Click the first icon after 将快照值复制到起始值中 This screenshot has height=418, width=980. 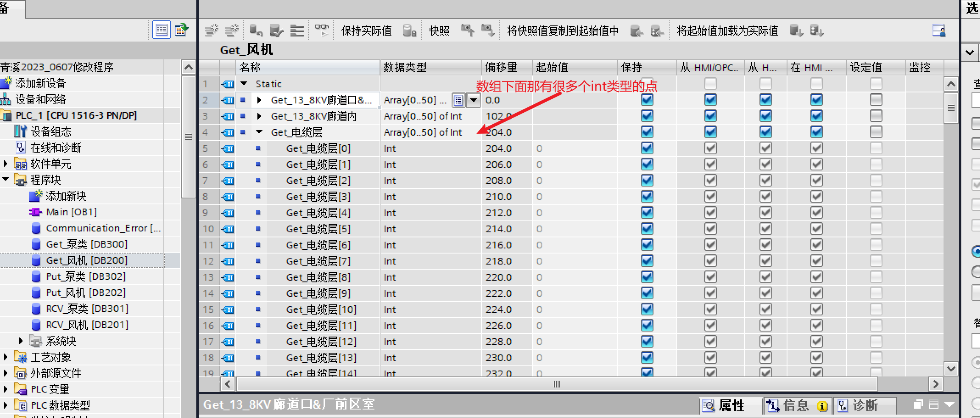637,31
